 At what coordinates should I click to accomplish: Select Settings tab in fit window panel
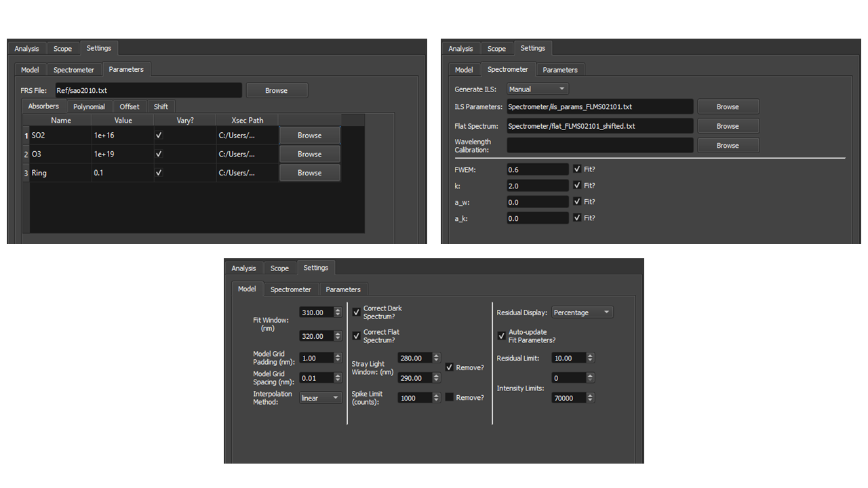(x=316, y=268)
